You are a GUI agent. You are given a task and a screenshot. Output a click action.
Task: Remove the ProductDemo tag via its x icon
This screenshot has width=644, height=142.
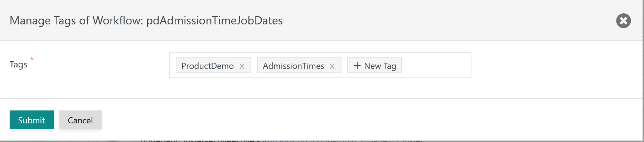(242, 66)
